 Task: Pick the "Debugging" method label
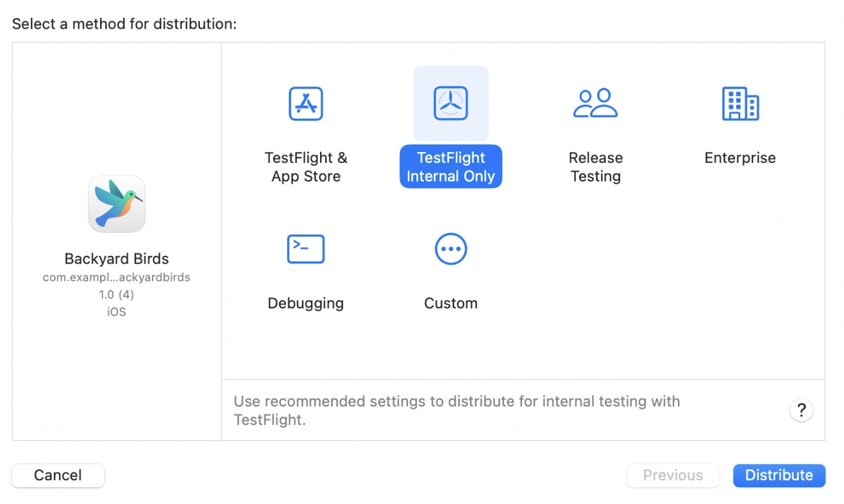click(306, 303)
